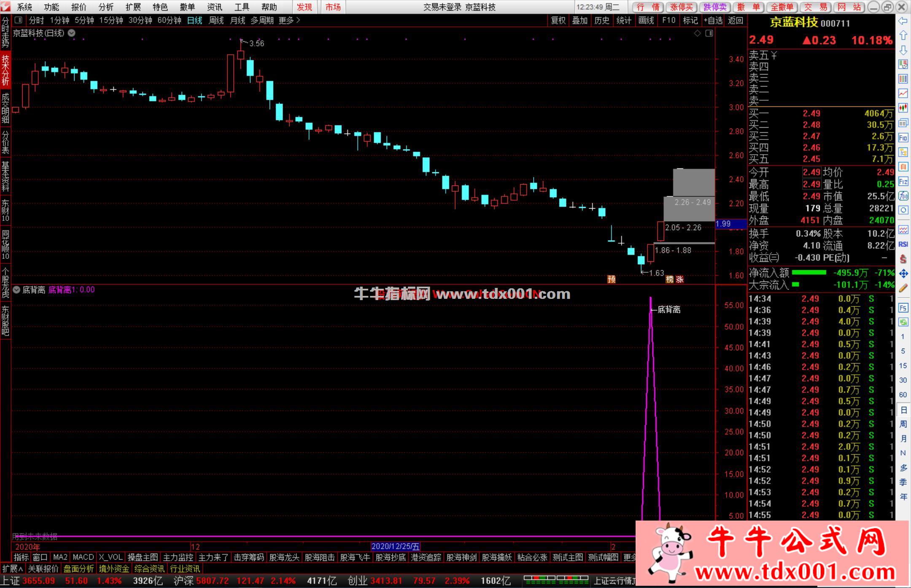Click the 2020/12/25/五 date label on time axis
Viewport: 911px width, 588px height.
pyautogui.click(x=395, y=546)
